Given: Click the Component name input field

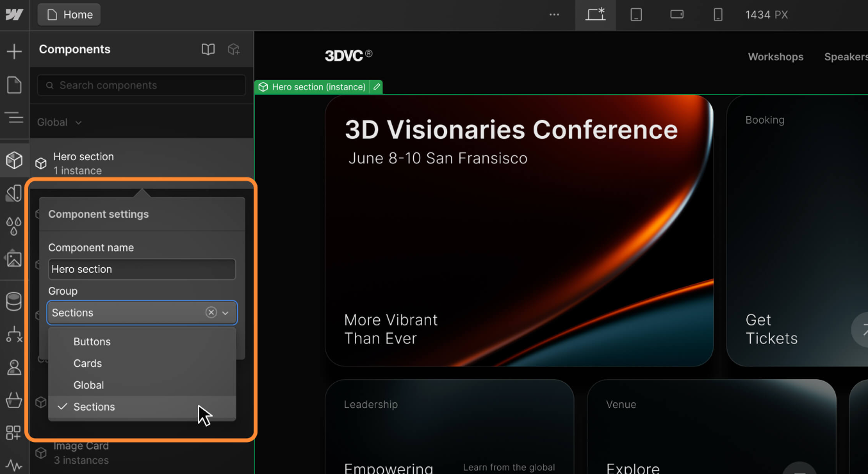Looking at the screenshot, I should pyautogui.click(x=142, y=269).
